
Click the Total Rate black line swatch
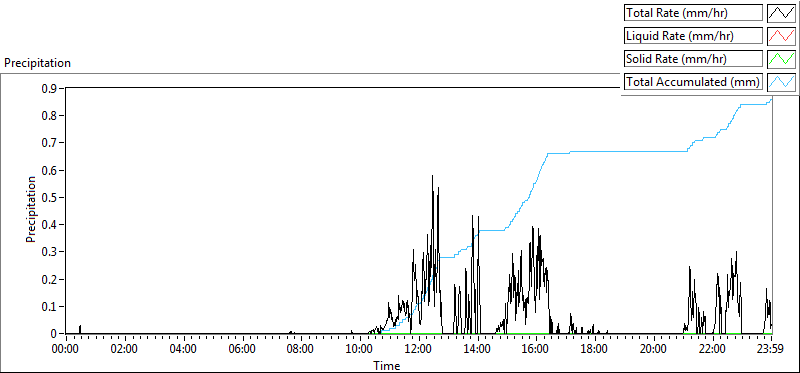point(782,12)
